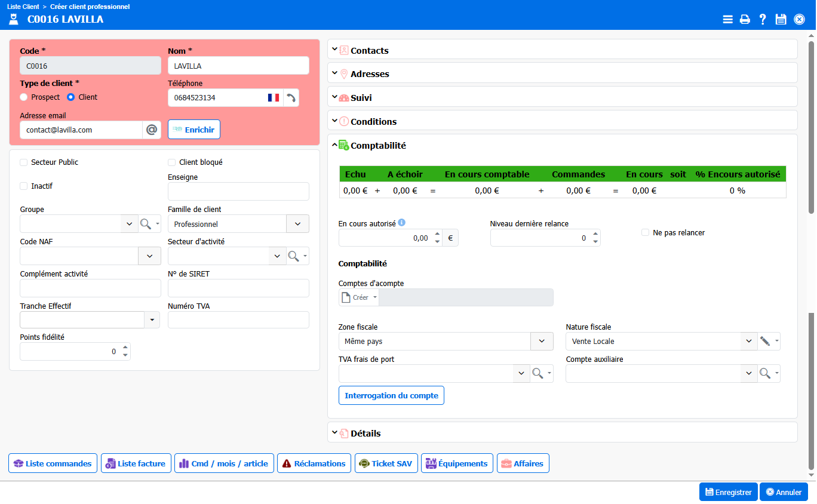Click the save floppy disk icon
817x504 pixels.
tap(781, 19)
